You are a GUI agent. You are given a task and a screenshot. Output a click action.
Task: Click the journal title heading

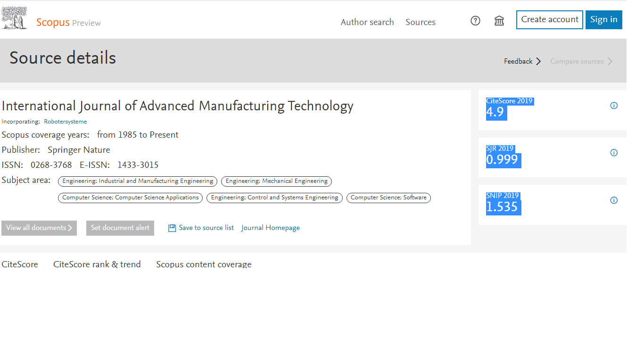pyautogui.click(x=178, y=106)
